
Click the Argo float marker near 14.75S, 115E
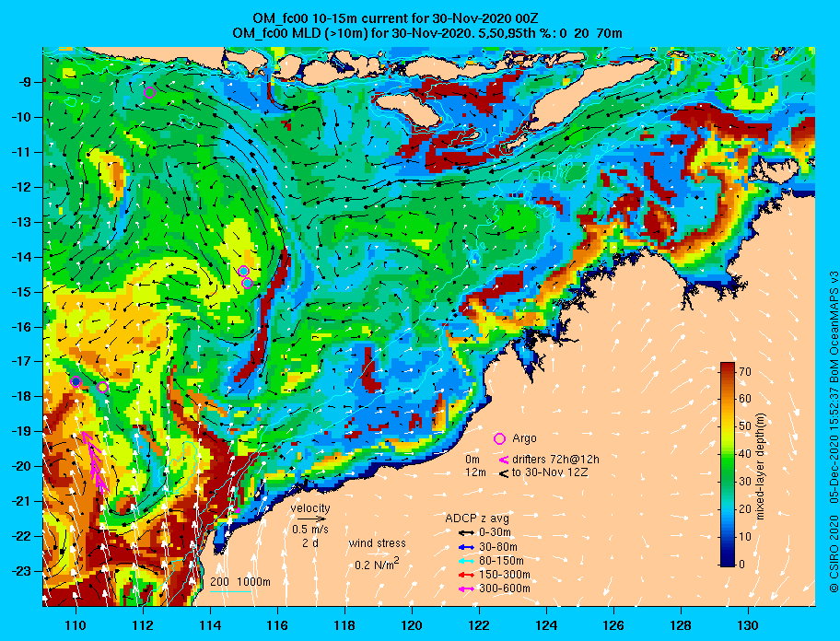[247, 283]
